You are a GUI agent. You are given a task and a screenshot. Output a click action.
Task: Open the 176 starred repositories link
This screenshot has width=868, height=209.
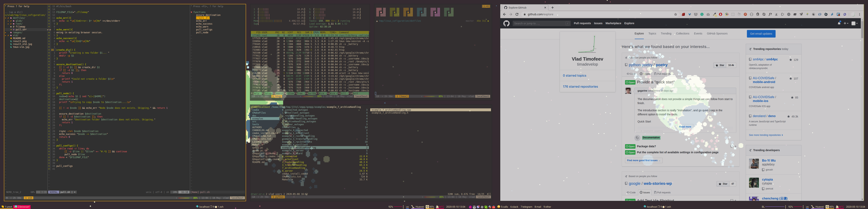click(580, 87)
